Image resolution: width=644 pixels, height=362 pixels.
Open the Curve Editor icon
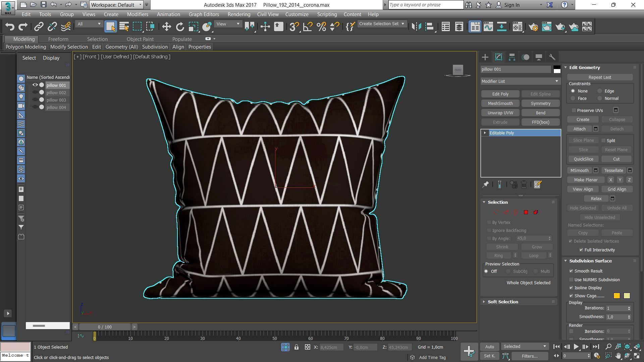pyautogui.click(x=488, y=26)
